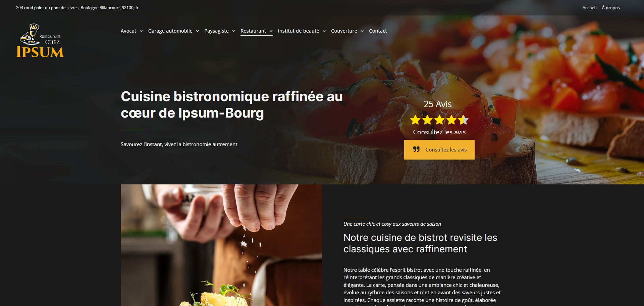Image resolution: width=644 pixels, height=306 pixels.
Task: Click the chef sprinkling salt photo
Action: [x=221, y=245]
